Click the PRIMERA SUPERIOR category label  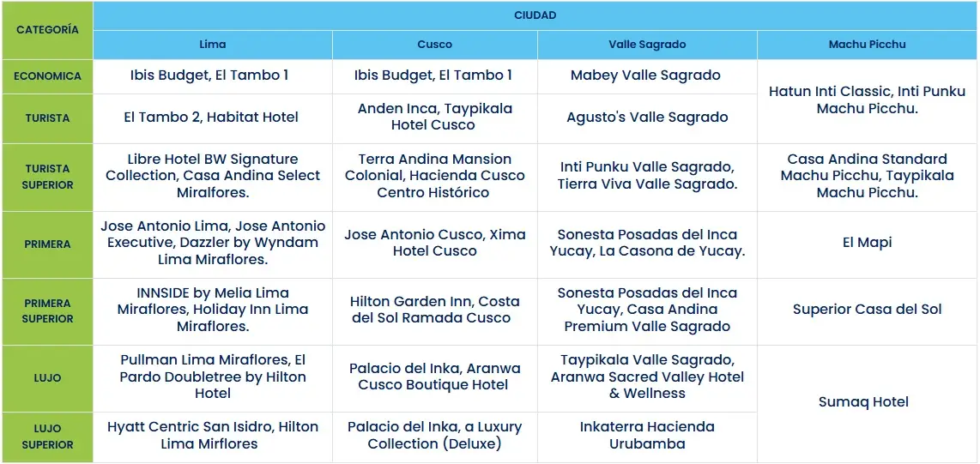[x=47, y=310]
